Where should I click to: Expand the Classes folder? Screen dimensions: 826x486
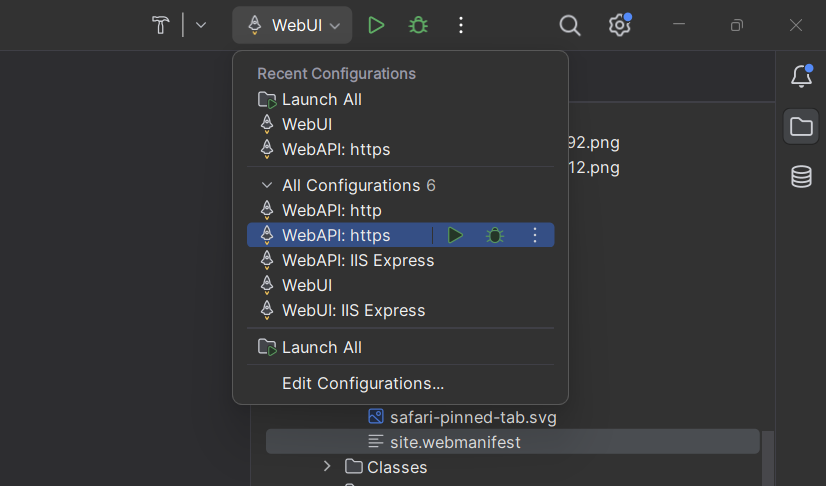pos(327,466)
